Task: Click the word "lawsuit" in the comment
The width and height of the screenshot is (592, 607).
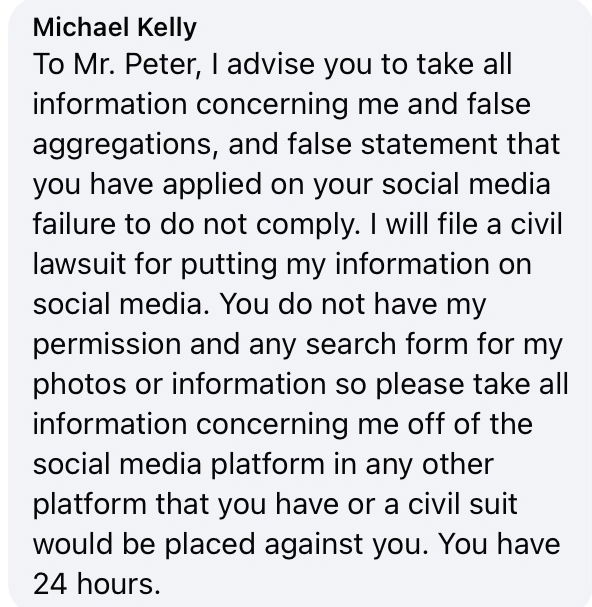Action: tap(79, 264)
